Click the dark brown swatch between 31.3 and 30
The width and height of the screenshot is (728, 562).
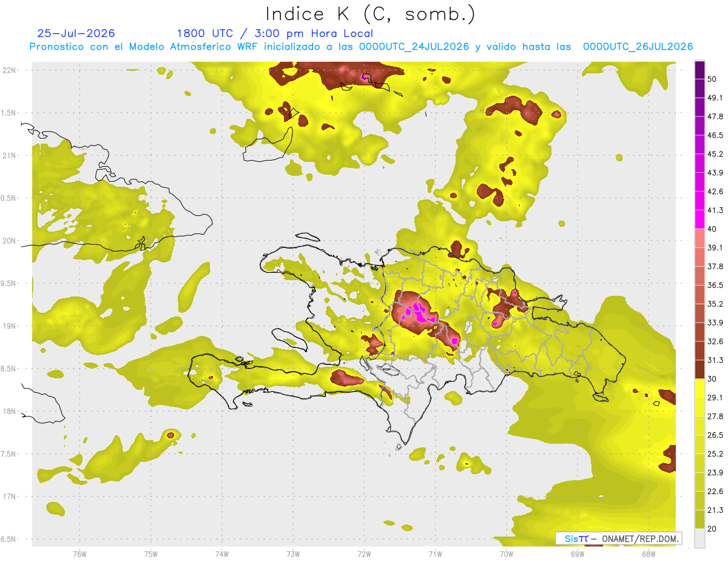tap(699, 369)
